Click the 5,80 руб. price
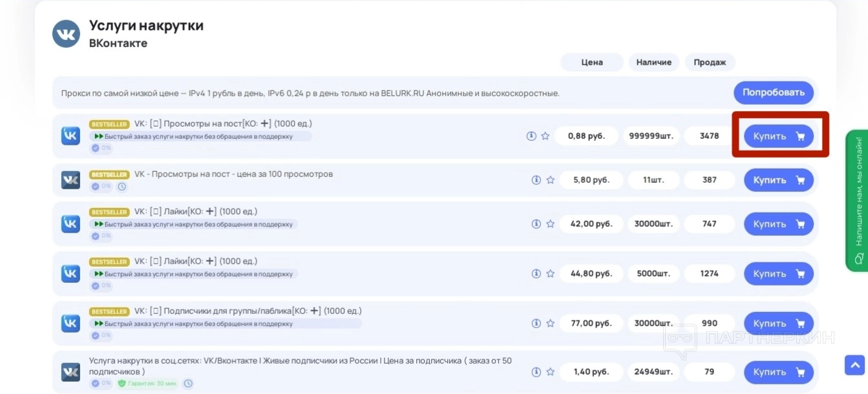 pos(591,180)
